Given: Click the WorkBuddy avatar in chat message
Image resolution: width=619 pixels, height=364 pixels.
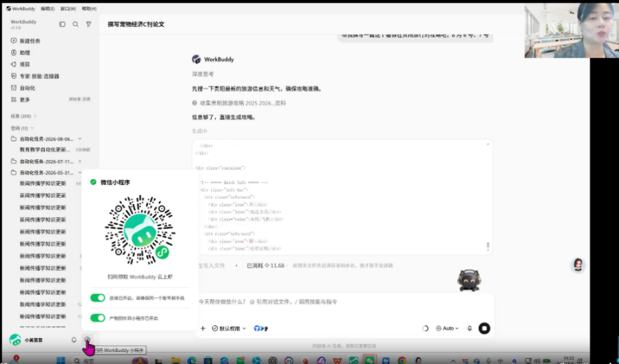Looking at the screenshot, I should tap(196, 59).
